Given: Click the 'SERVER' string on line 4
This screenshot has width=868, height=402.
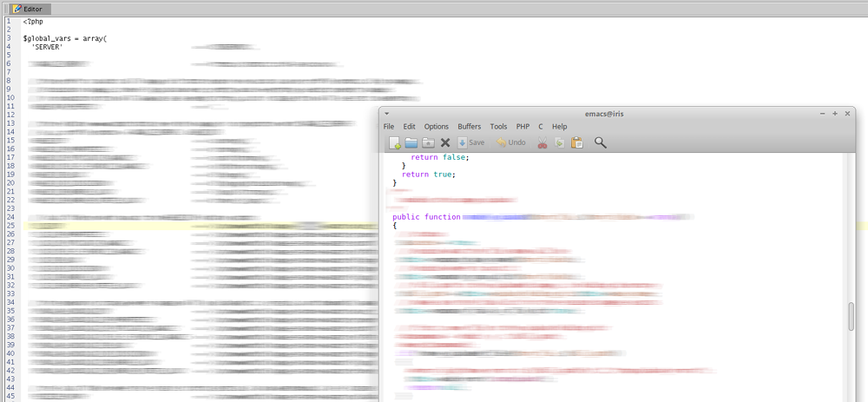Looking at the screenshot, I should tap(47, 47).
